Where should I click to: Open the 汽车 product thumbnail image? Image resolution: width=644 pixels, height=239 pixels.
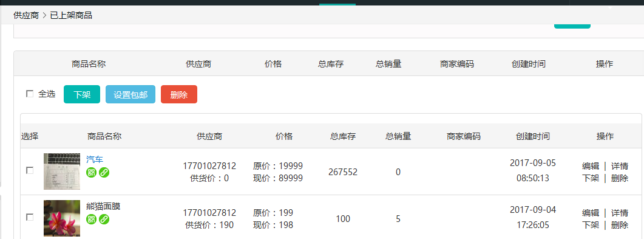tap(62, 171)
